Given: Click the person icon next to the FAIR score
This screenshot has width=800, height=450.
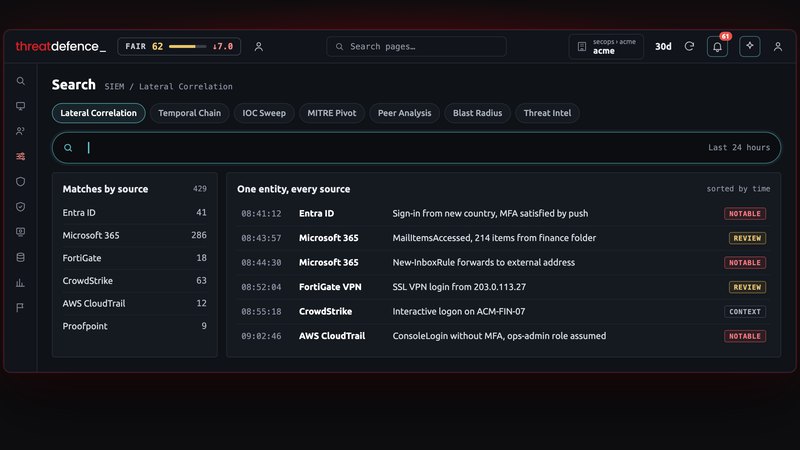Looking at the screenshot, I should tap(259, 46).
